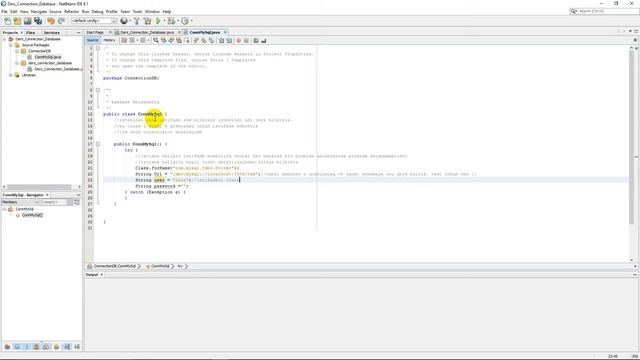
Task: Toggle Show Inherited Members in Navigator footer
Action: click(7, 347)
